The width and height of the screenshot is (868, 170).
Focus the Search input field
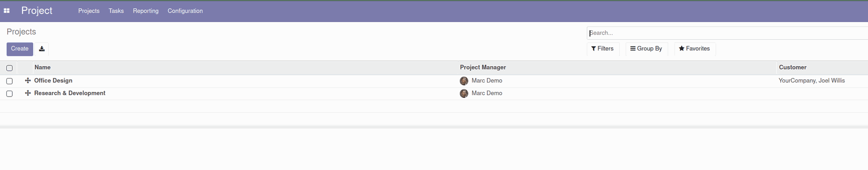coord(727,33)
